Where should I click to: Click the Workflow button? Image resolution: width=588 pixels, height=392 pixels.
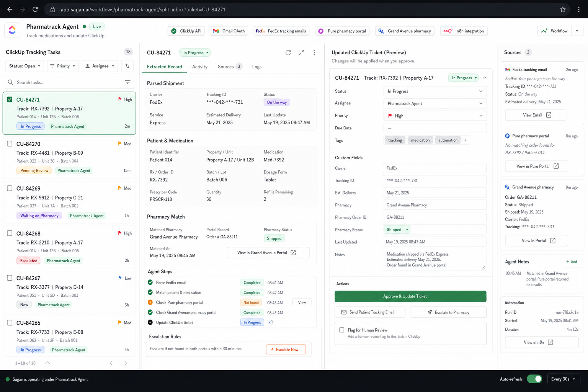pos(554,31)
